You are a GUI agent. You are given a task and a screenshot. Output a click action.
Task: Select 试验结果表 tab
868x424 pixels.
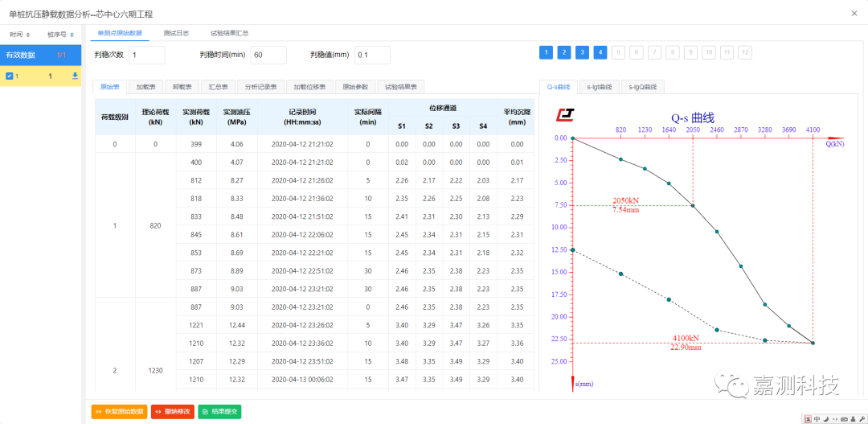click(x=401, y=86)
